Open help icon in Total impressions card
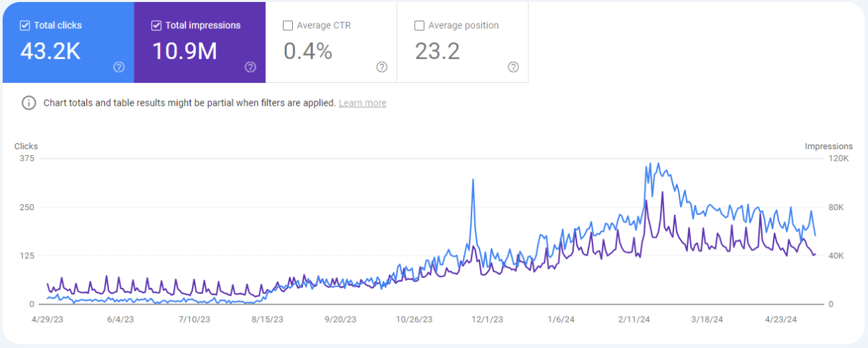Screen dimensions: 868x348 [x=250, y=67]
